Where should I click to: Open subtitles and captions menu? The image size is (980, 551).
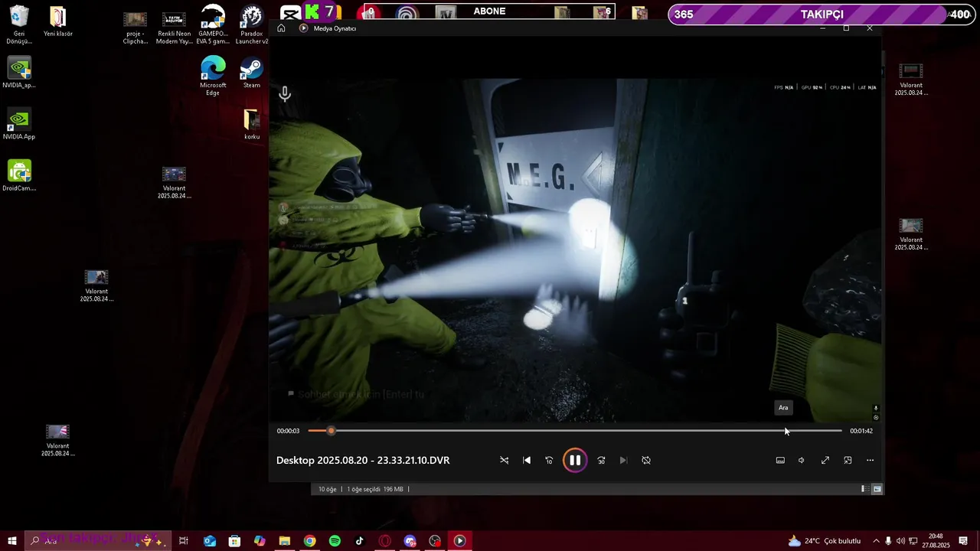780,460
